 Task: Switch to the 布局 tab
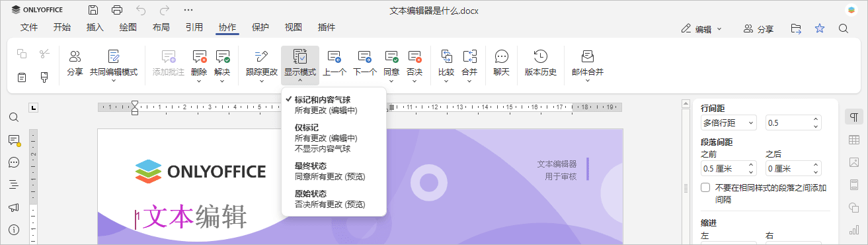tap(161, 28)
